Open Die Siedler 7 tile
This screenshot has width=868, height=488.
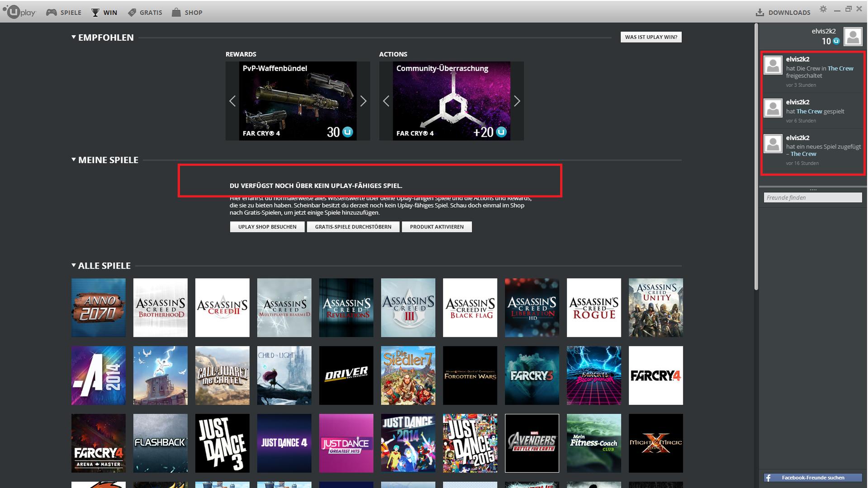(x=408, y=375)
